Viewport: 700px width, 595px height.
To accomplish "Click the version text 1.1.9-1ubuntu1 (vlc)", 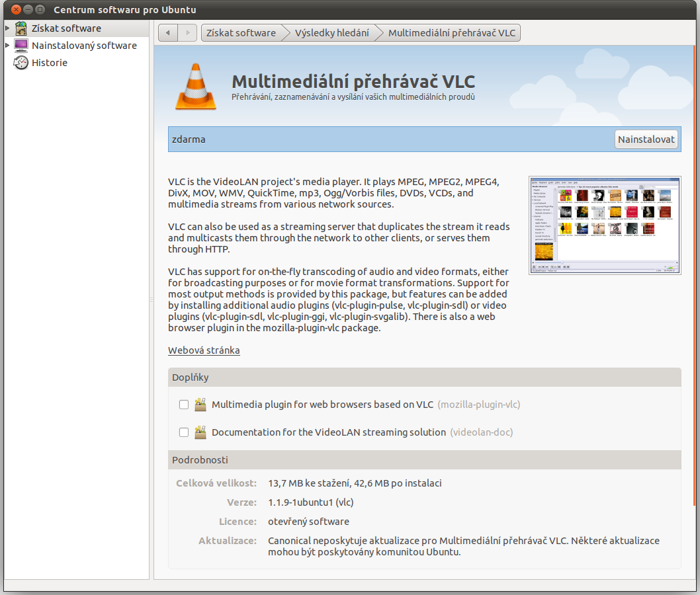I will point(311,502).
